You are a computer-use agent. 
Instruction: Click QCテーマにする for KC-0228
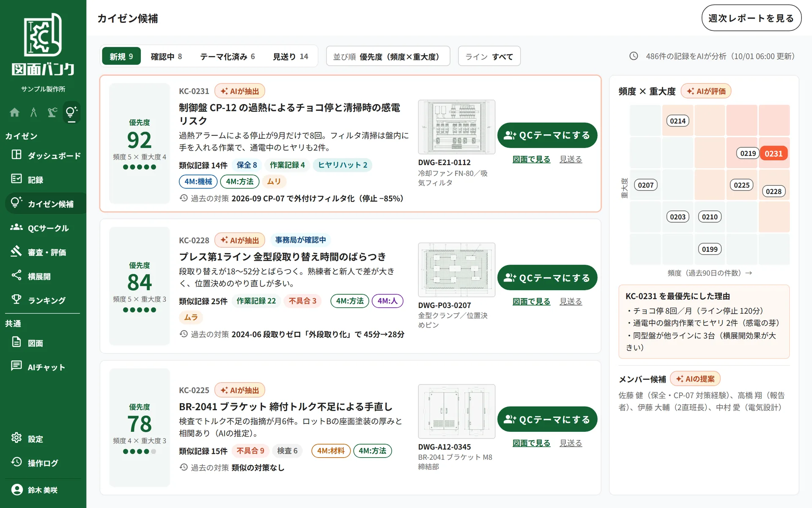(547, 278)
